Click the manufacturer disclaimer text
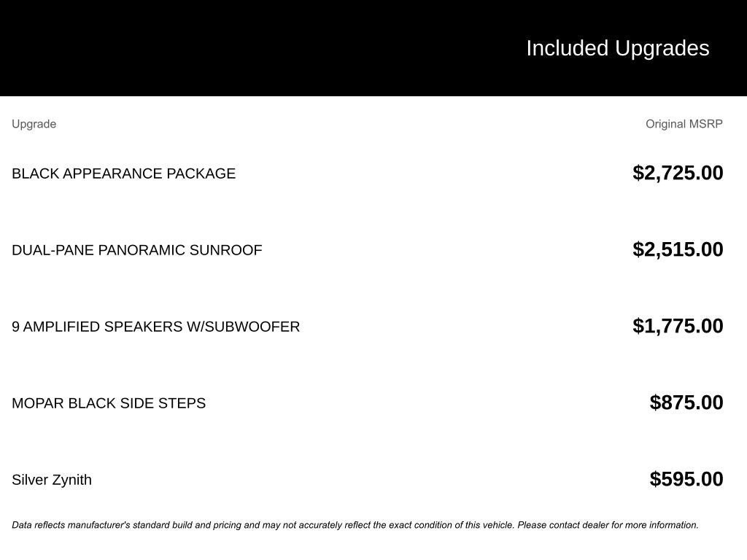 click(x=355, y=525)
